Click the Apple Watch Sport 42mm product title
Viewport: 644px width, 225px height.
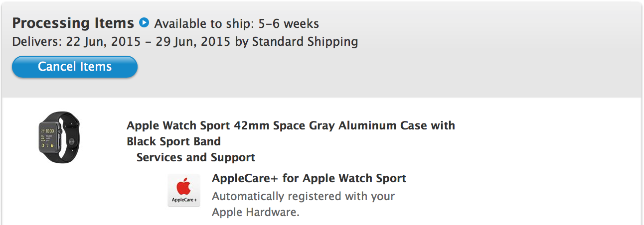click(x=291, y=125)
